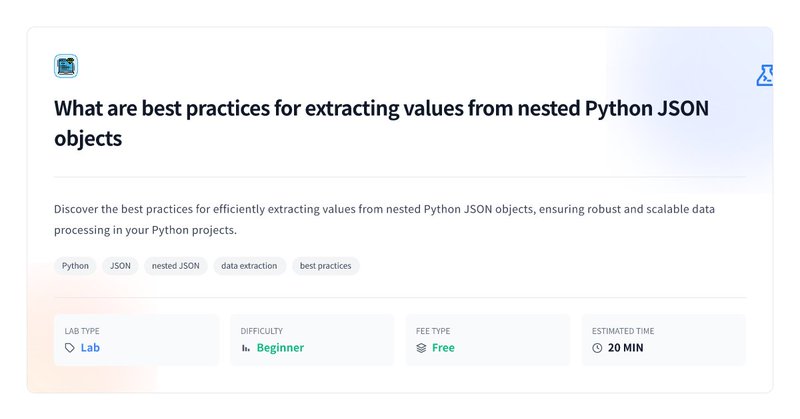Image resolution: width=800 pixels, height=419 pixels.
Task: Click the Beginner difficulty label
Action: [x=280, y=348]
